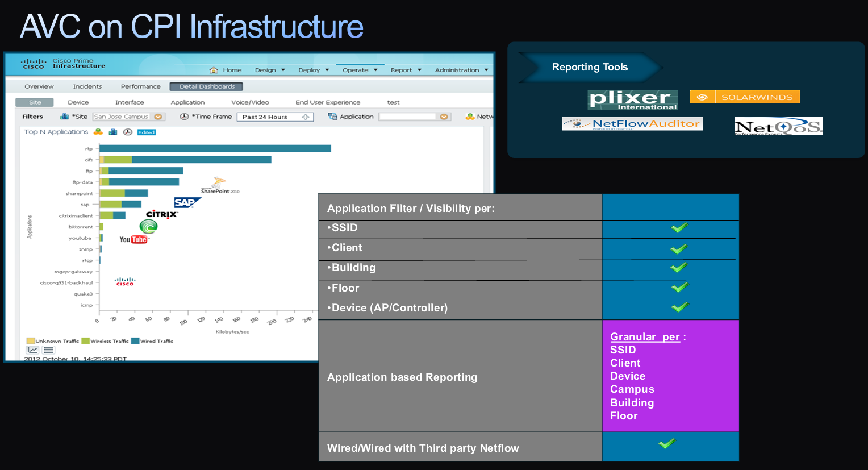Open the Operate menu

tap(360, 70)
